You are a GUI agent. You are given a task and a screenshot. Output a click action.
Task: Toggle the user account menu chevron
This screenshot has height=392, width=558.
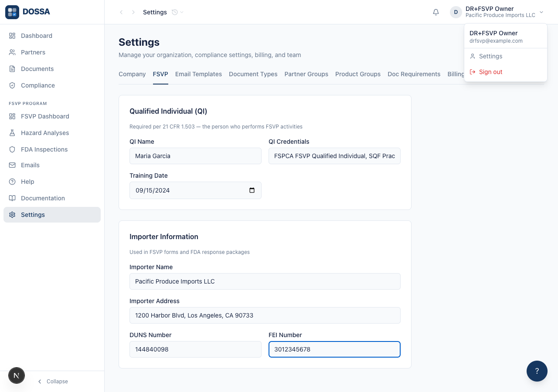coord(541,12)
